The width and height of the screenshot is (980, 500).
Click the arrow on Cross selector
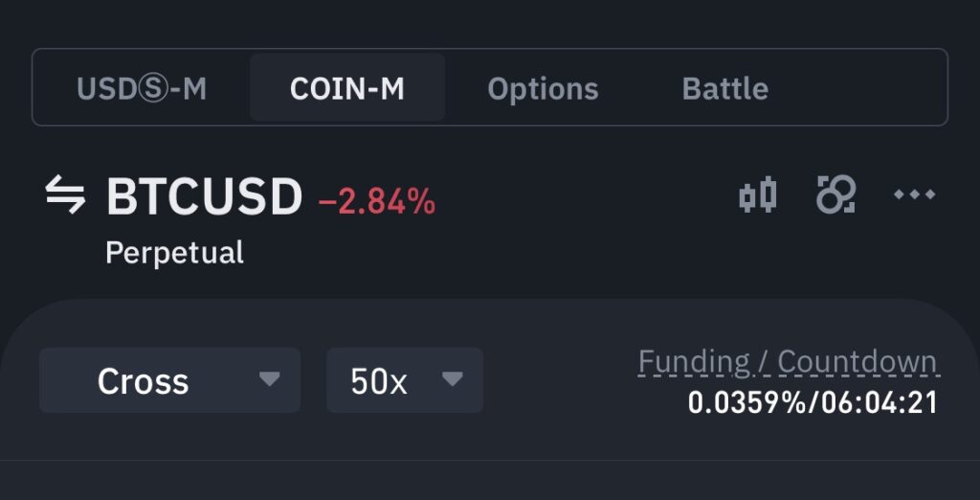(269, 378)
